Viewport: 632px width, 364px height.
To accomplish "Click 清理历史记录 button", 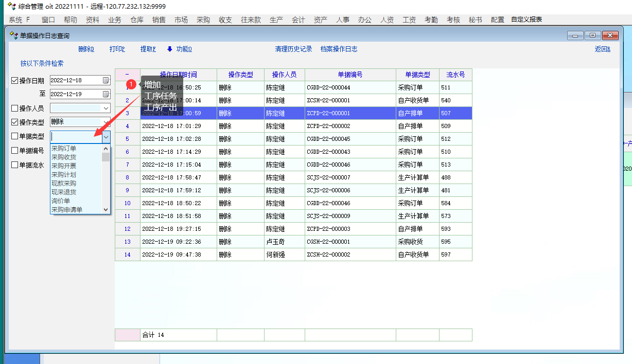I will (x=293, y=49).
